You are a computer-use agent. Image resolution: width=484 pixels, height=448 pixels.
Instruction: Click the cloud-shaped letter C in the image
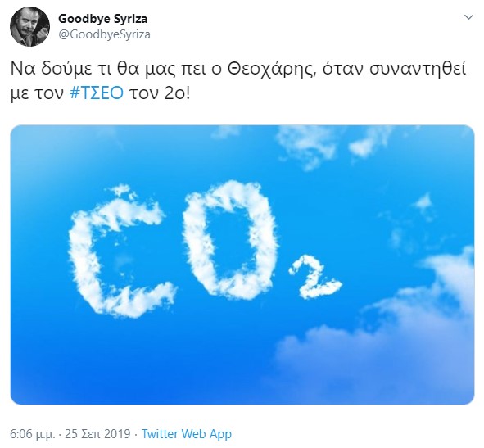coord(119,251)
